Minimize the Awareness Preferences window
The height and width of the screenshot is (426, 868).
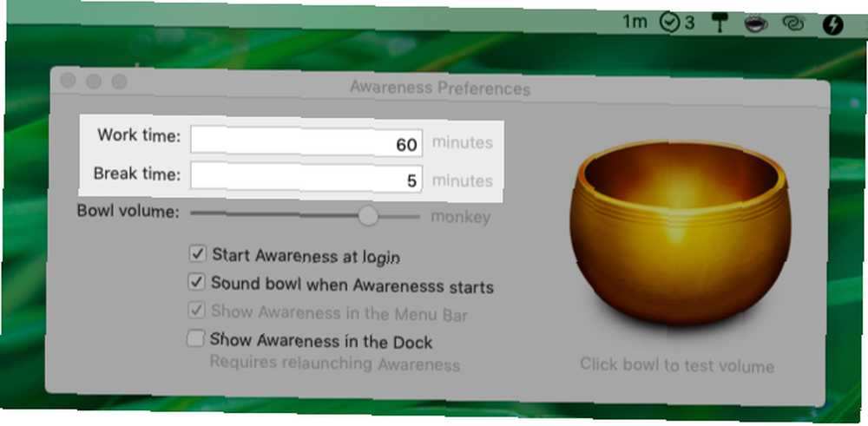tap(94, 82)
